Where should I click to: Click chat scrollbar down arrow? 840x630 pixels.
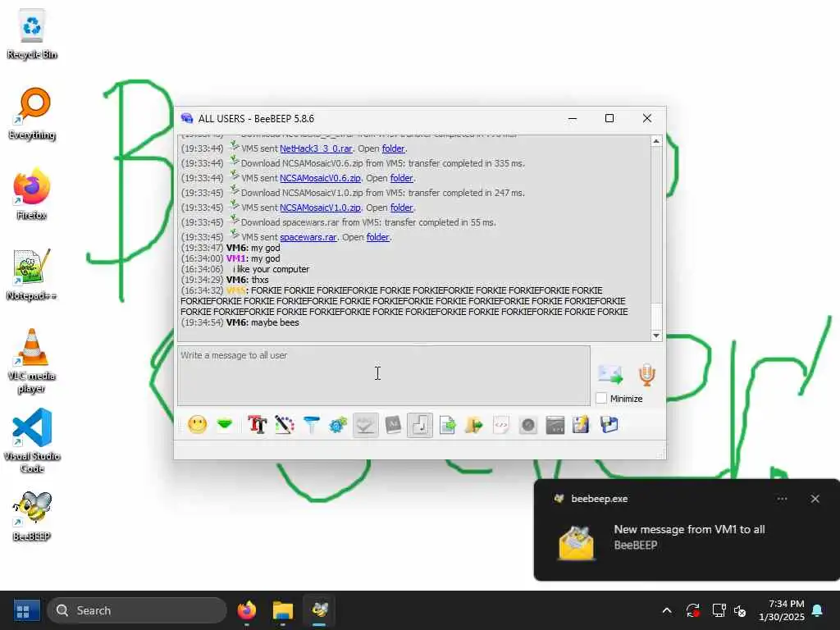pos(656,336)
